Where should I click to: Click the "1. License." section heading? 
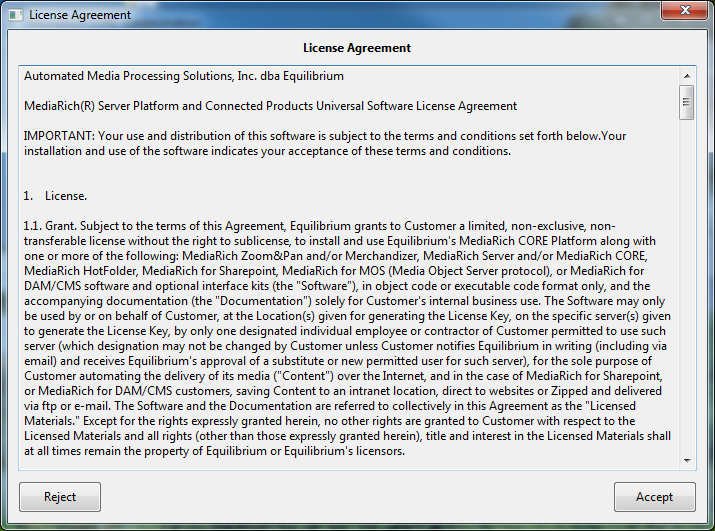[55, 196]
